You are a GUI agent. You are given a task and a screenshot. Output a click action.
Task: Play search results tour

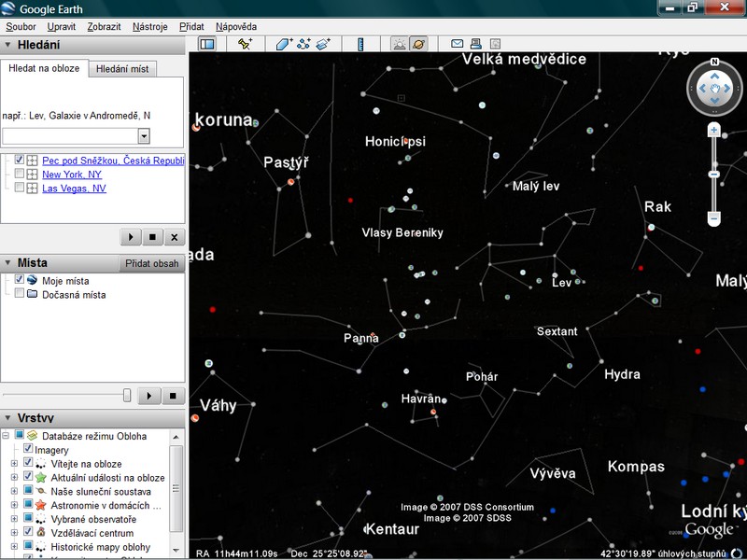point(131,237)
